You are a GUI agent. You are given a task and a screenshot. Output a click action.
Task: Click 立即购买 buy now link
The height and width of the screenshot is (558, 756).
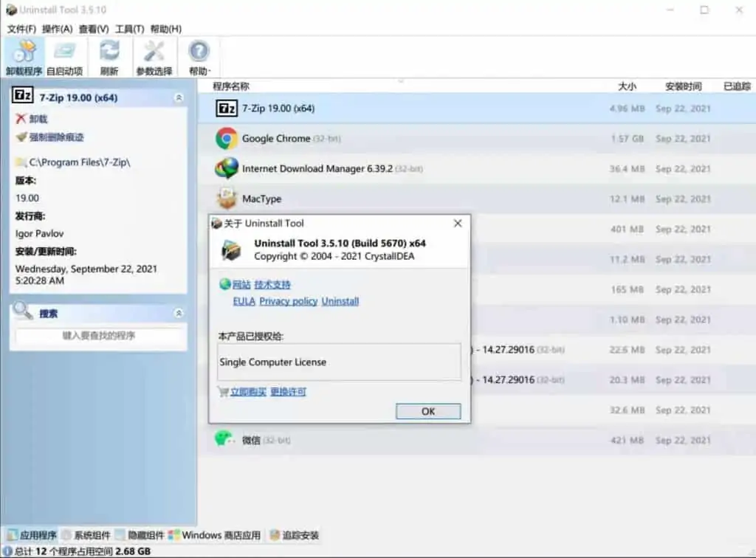click(248, 392)
